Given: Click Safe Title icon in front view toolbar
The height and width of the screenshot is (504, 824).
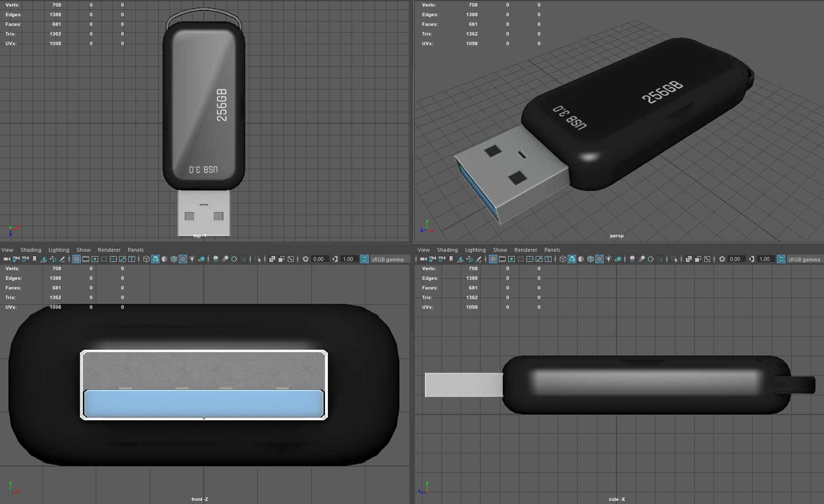Looking at the screenshot, I should point(132,259).
